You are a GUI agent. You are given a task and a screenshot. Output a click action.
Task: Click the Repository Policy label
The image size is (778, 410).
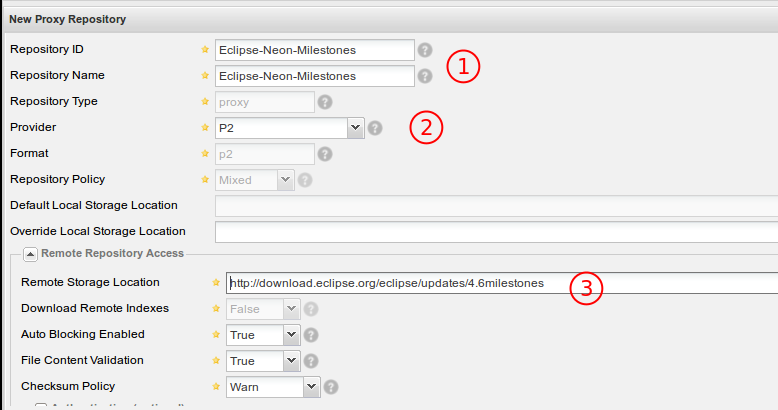[x=58, y=179]
